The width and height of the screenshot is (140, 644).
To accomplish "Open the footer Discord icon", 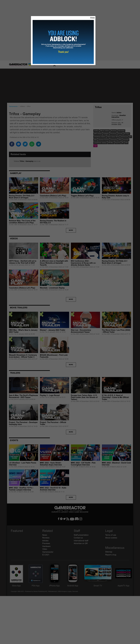I will (x=77, y=519).
